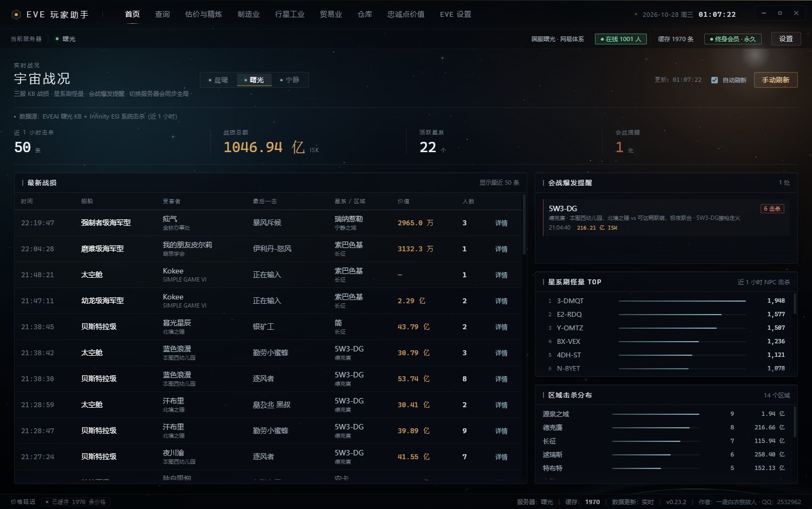Screen dimensions: 812x509
Task: Open the 贸易业 tab
Action: 331,15
